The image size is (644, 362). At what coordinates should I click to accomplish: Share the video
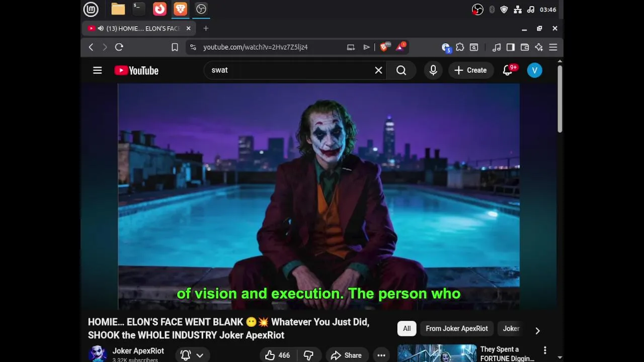[x=347, y=355]
